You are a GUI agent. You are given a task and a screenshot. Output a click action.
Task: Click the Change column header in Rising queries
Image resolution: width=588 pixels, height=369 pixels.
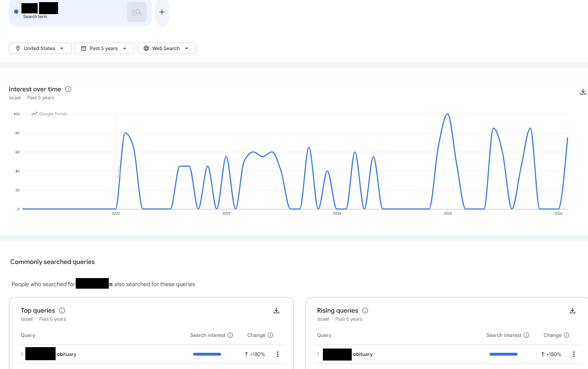tap(552, 335)
